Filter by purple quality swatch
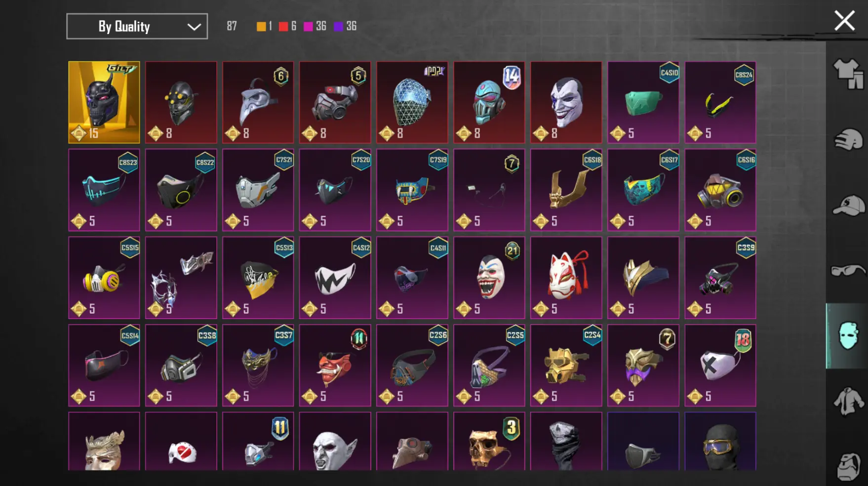 (x=338, y=26)
